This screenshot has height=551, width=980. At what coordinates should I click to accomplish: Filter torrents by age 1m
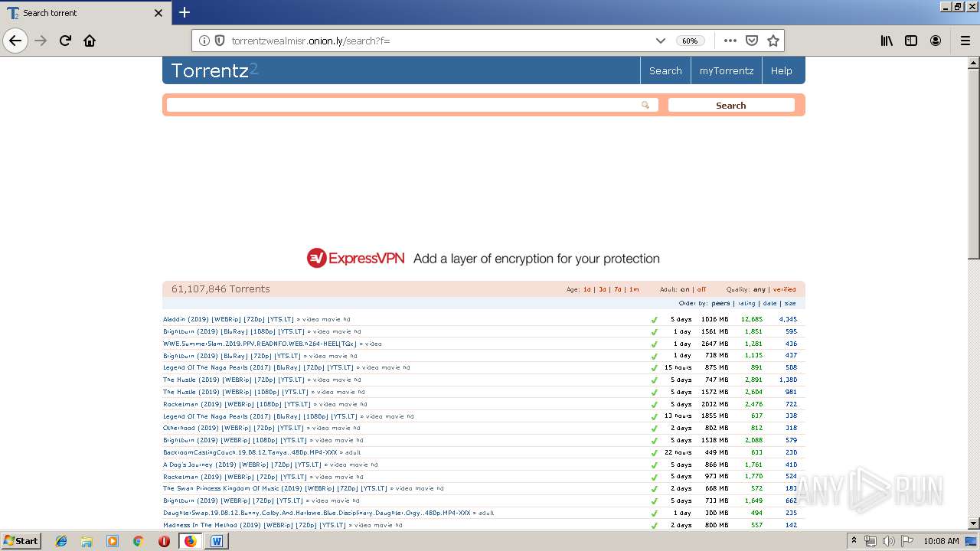pos(634,289)
